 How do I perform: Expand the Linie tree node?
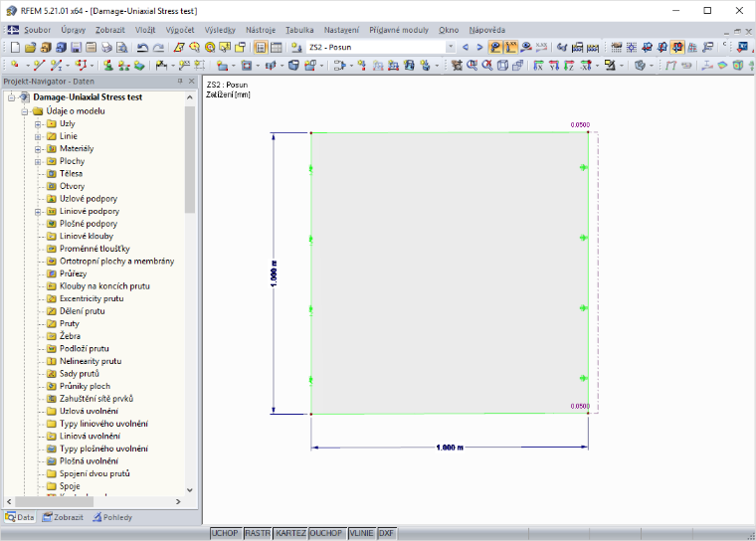click(38, 136)
